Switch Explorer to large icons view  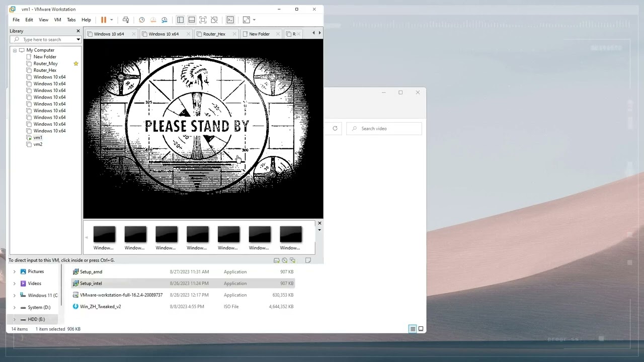421,329
